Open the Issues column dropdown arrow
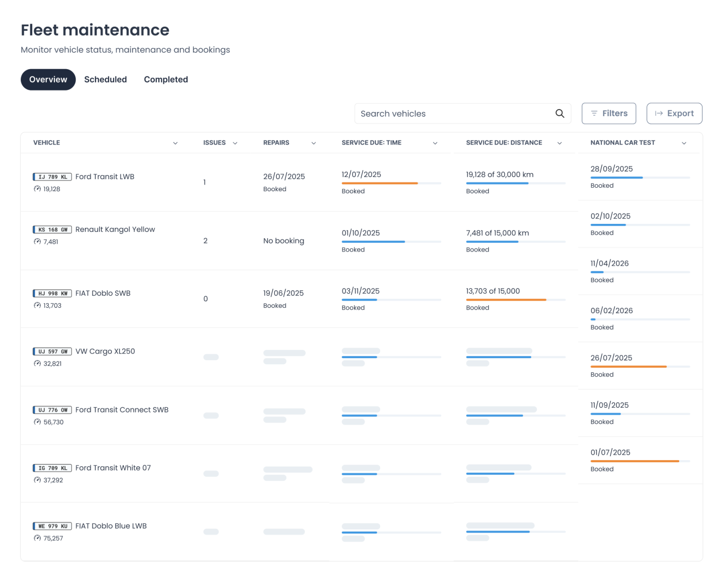This screenshot has height=562, width=728. tap(235, 143)
